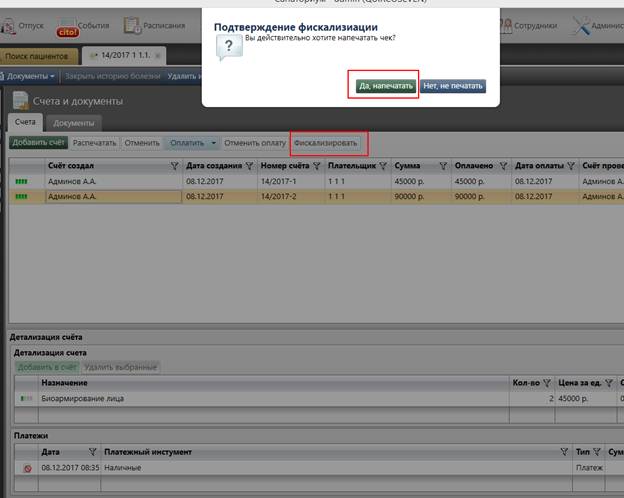Open filter for Сумма column

[x=441, y=166]
